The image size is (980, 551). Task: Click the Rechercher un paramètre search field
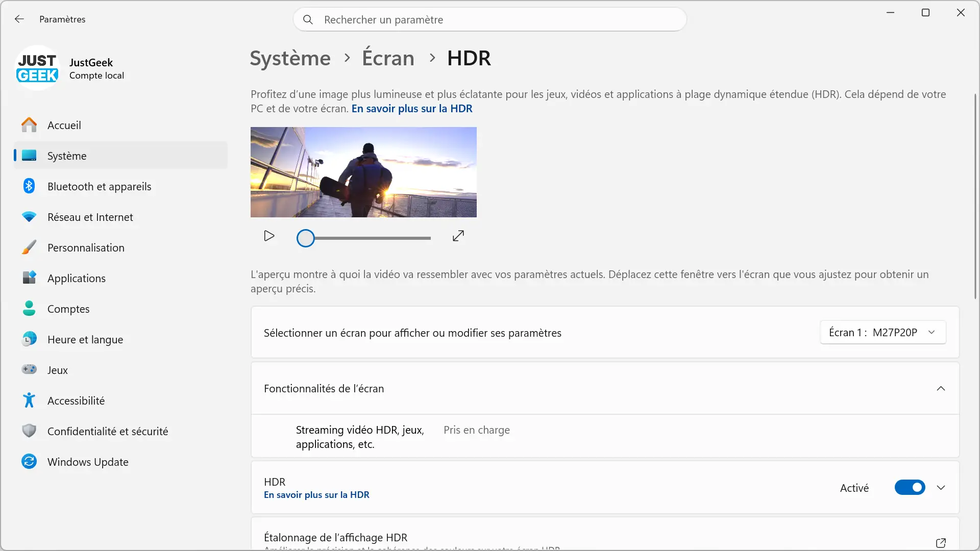[x=490, y=19]
